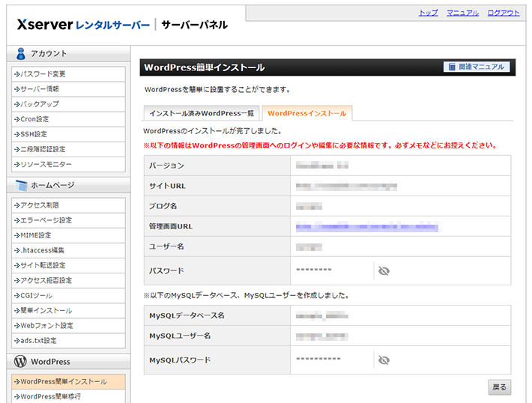
Task: Open アクセス制限 menu item
Action: (x=68, y=205)
